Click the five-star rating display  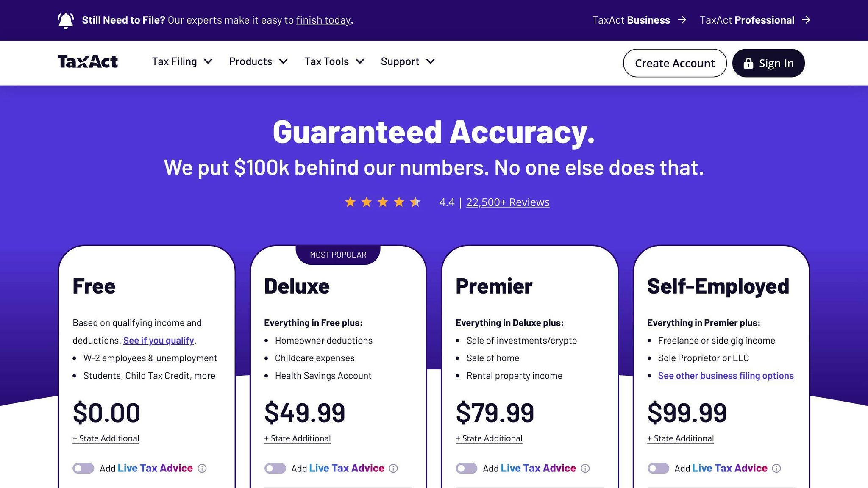383,202
